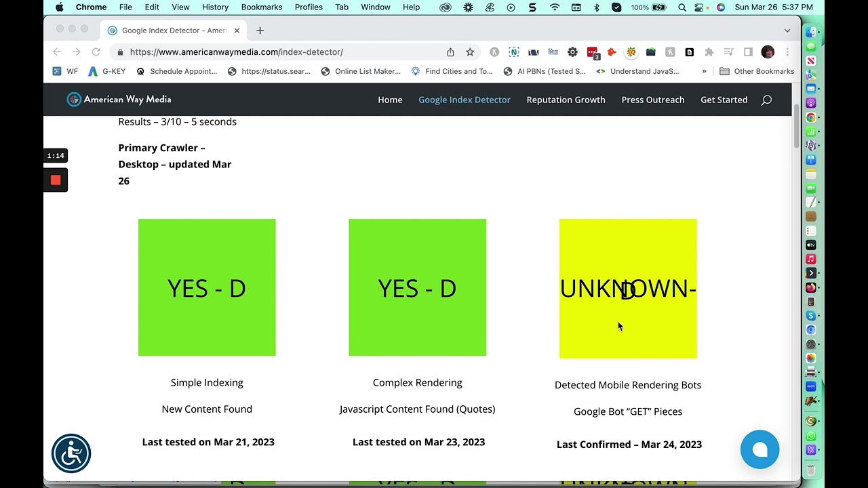
Task: Open the Bookmarks menu
Action: coord(262,7)
